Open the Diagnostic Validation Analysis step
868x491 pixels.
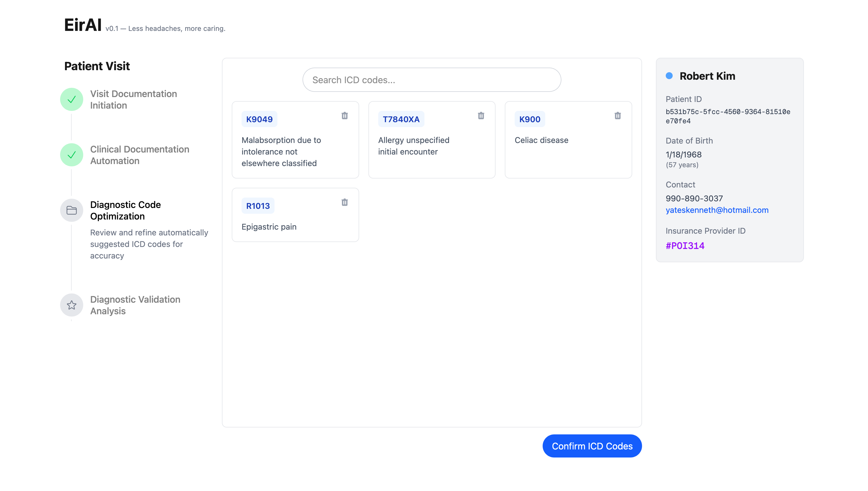[135, 305]
